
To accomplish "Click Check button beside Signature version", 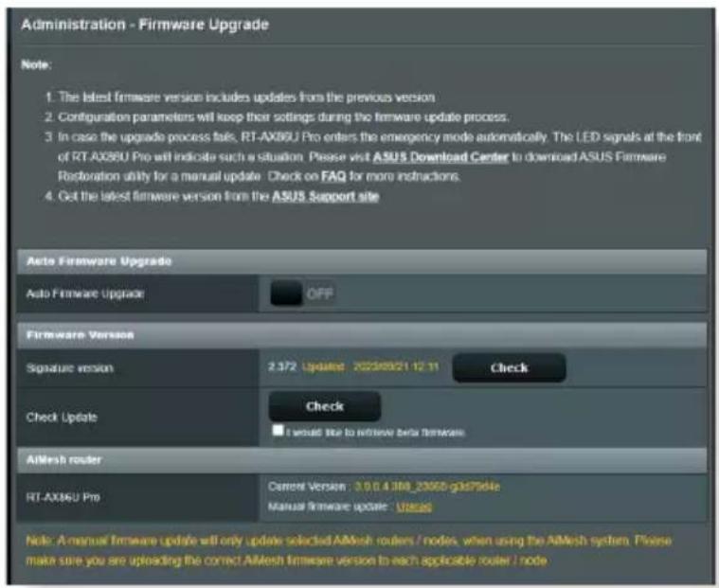I will [x=509, y=367].
